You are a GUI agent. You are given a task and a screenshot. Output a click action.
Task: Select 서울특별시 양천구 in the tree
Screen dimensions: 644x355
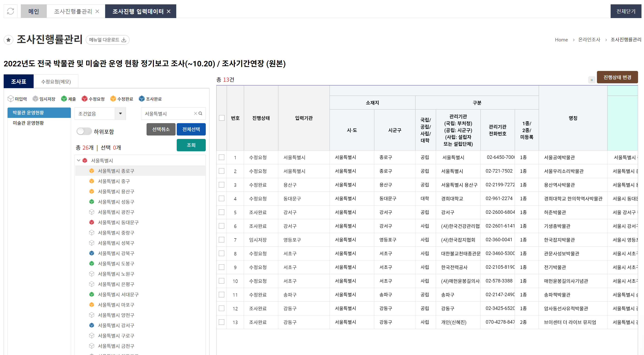pos(116,315)
